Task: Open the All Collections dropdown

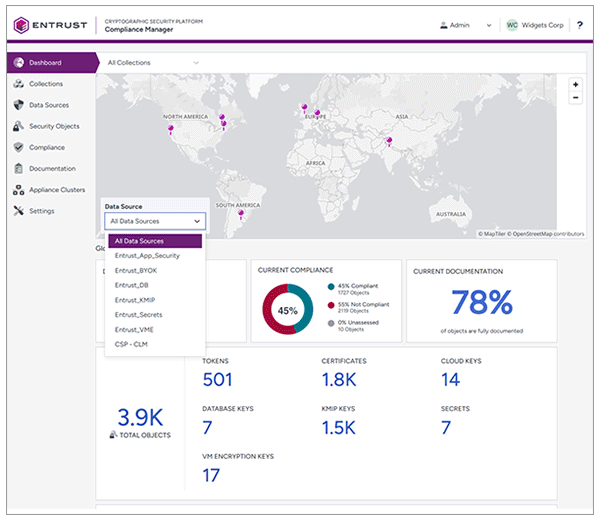Action: (153, 63)
